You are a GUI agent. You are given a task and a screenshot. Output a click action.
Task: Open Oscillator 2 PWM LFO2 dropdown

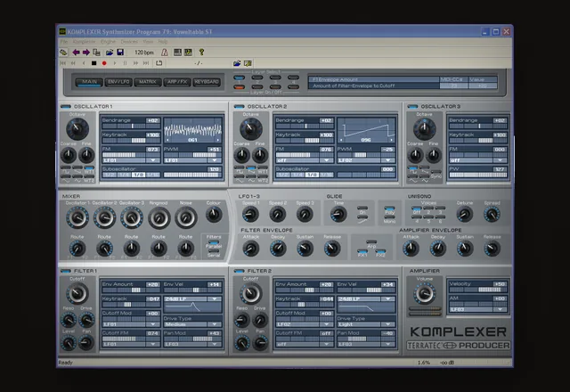[388, 160]
